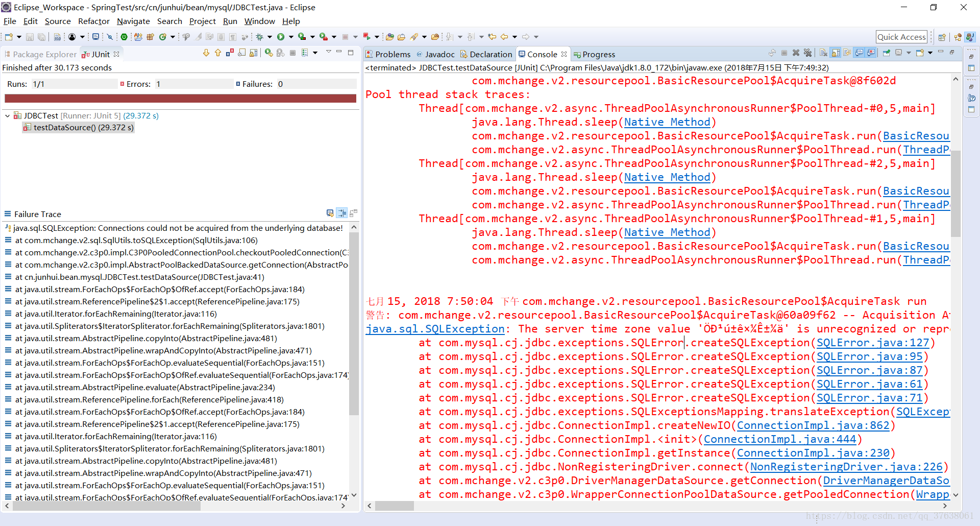Image resolution: width=980 pixels, height=526 pixels.
Task: Clear the Console output
Action: pyautogui.click(x=823, y=53)
